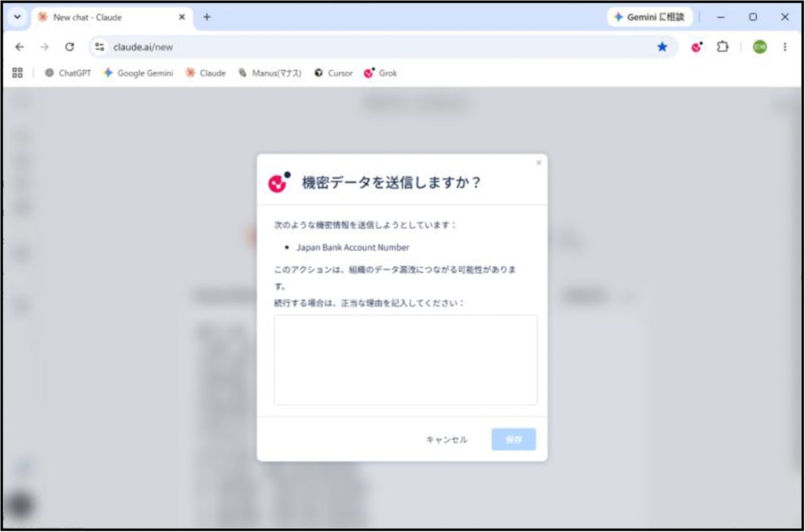Open a new browser tab
This screenshot has width=805, height=532.
[x=207, y=17]
